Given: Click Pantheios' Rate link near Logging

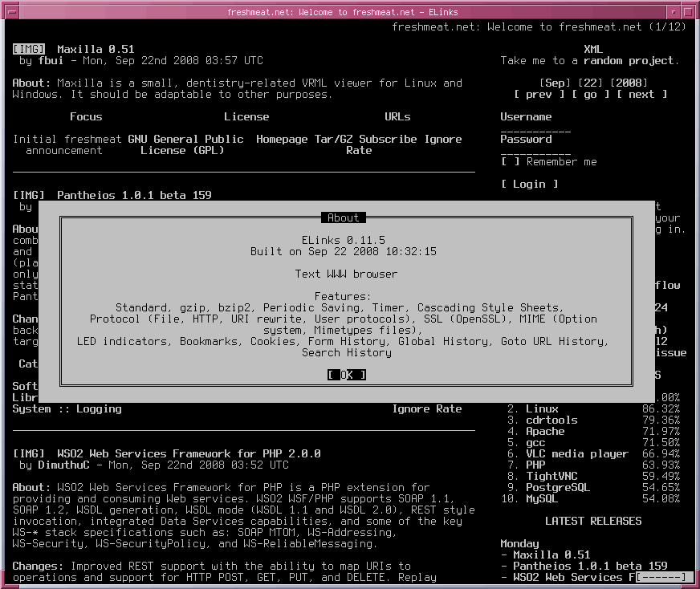Looking at the screenshot, I should point(449,408).
